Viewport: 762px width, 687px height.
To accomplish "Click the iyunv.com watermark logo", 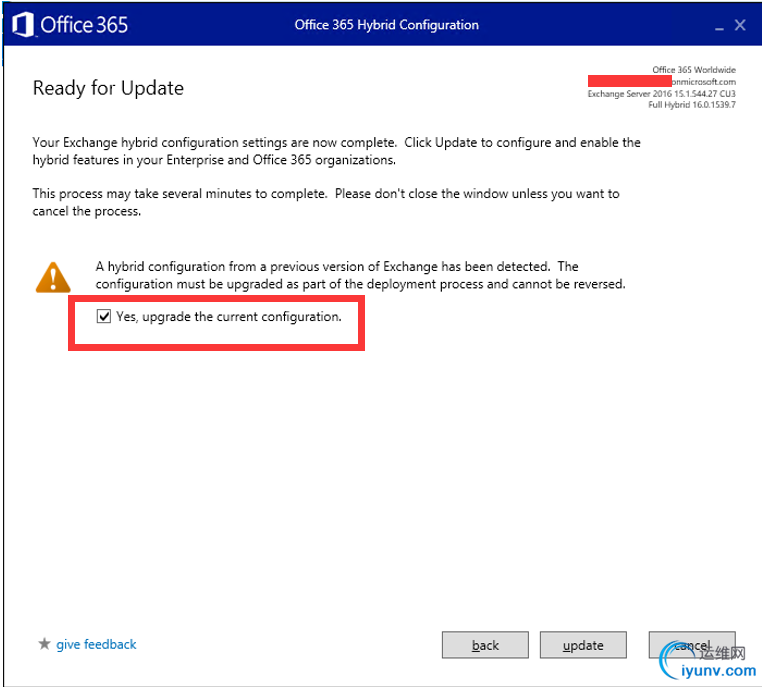I will click(x=709, y=661).
